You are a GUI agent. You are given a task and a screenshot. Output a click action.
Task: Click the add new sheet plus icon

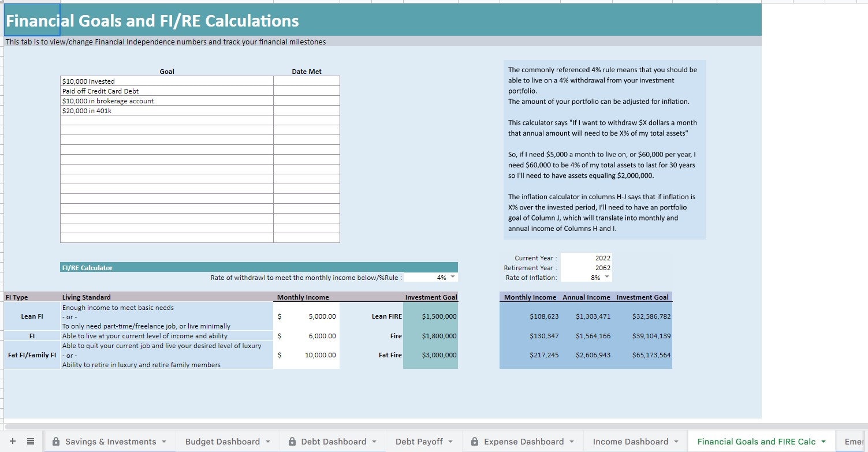12,440
